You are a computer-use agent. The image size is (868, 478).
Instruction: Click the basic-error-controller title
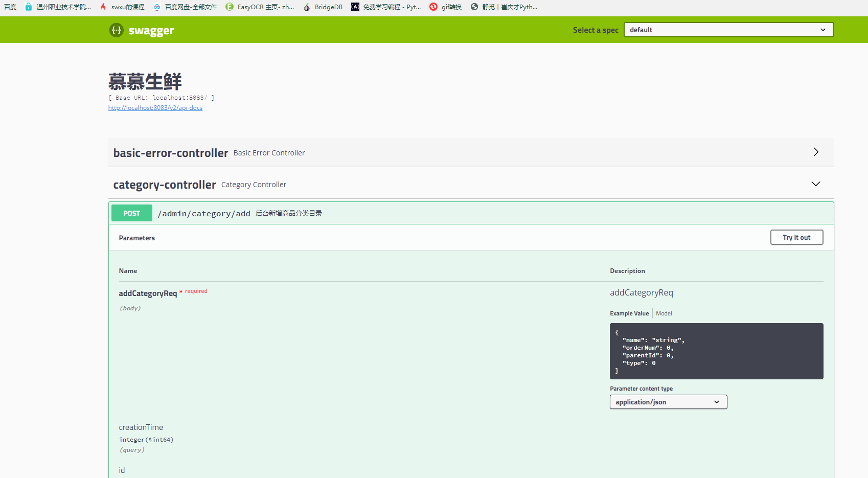pyautogui.click(x=171, y=153)
